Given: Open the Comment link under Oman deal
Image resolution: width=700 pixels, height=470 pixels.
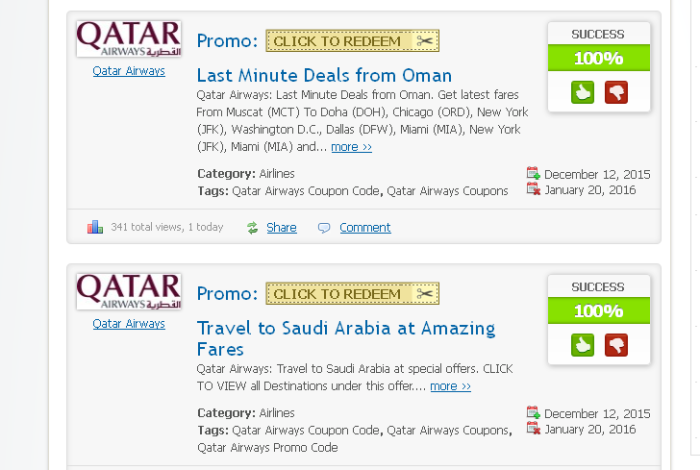Looking at the screenshot, I should [365, 228].
